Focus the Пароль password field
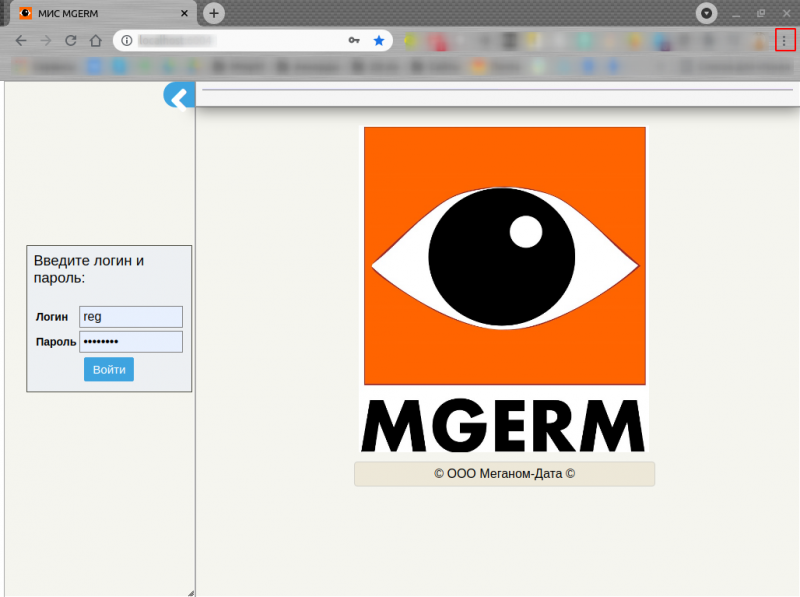The height and width of the screenshot is (597, 800). pyautogui.click(x=131, y=342)
